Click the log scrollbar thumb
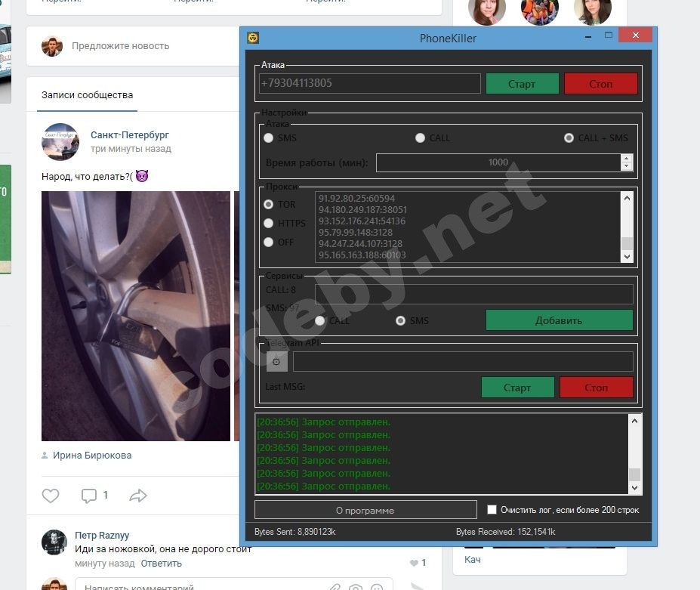This screenshot has width=700, height=590. coord(634,474)
